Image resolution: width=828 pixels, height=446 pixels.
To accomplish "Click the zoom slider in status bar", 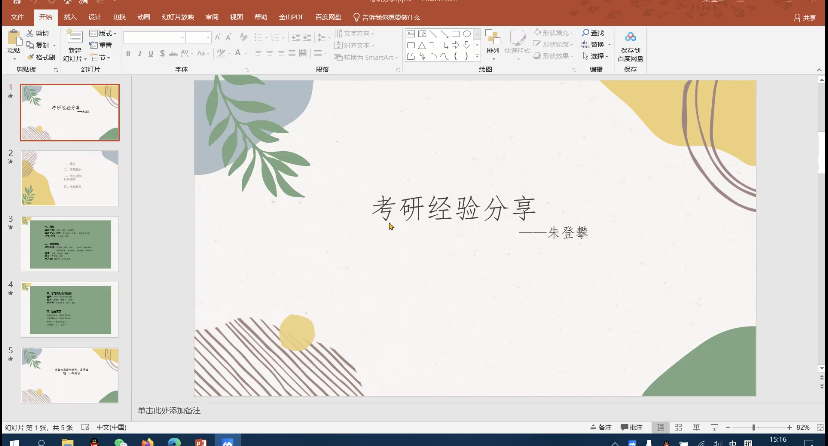I will coord(754,427).
